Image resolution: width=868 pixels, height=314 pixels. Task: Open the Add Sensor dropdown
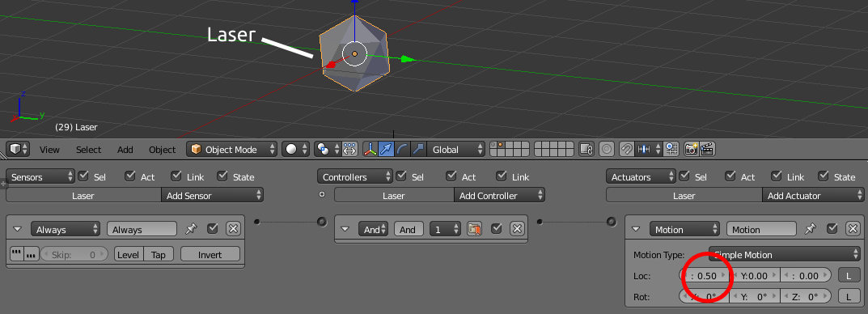[x=213, y=196]
